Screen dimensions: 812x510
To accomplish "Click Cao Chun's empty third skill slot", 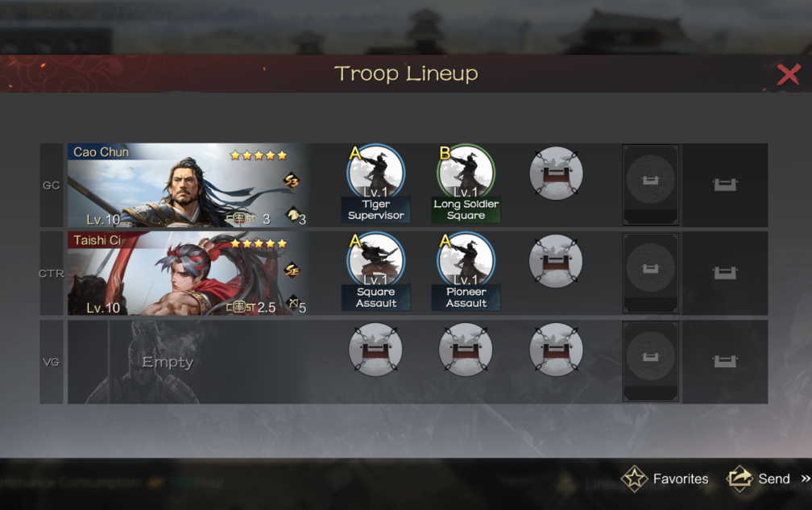I will pos(556,173).
